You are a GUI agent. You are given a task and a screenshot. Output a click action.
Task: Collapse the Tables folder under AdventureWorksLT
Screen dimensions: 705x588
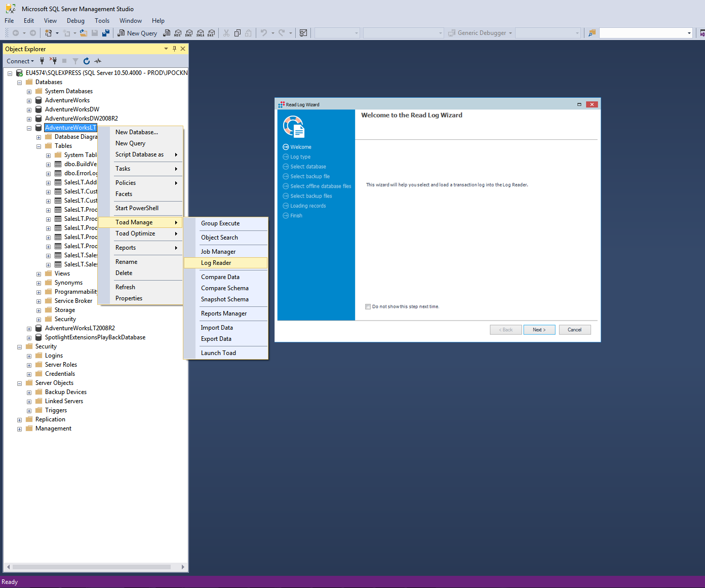pyautogui.click(x=38, y=146)
